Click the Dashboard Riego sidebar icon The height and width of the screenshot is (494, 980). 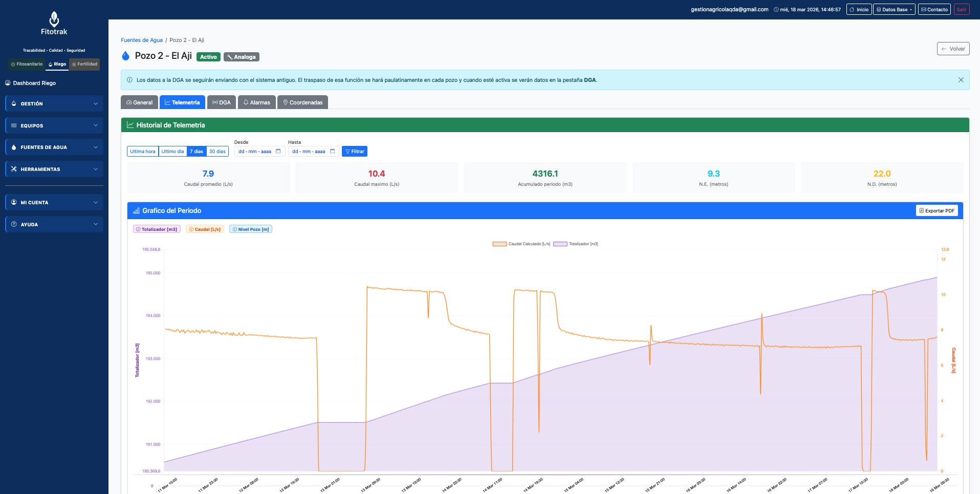(x=8, y=83)
